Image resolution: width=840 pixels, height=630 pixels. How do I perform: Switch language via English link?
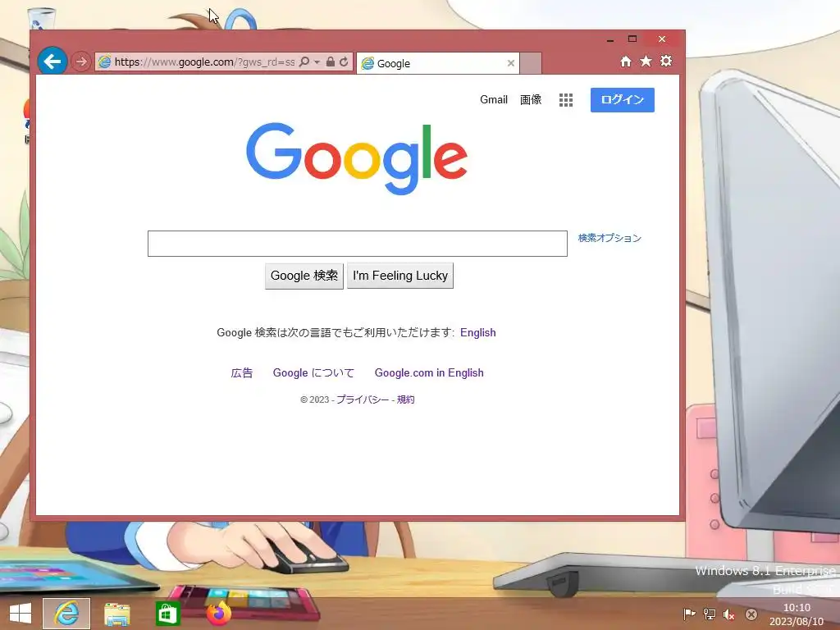coord(478,333)
